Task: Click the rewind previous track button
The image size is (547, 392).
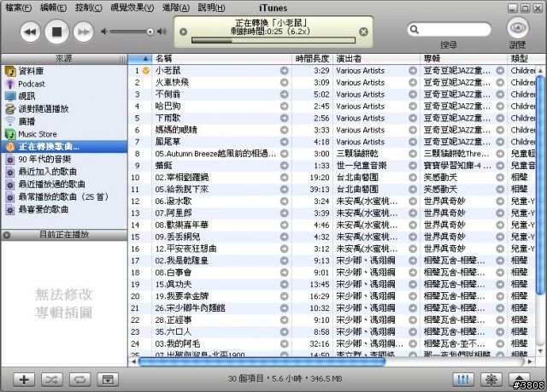Action: [30, 32]
